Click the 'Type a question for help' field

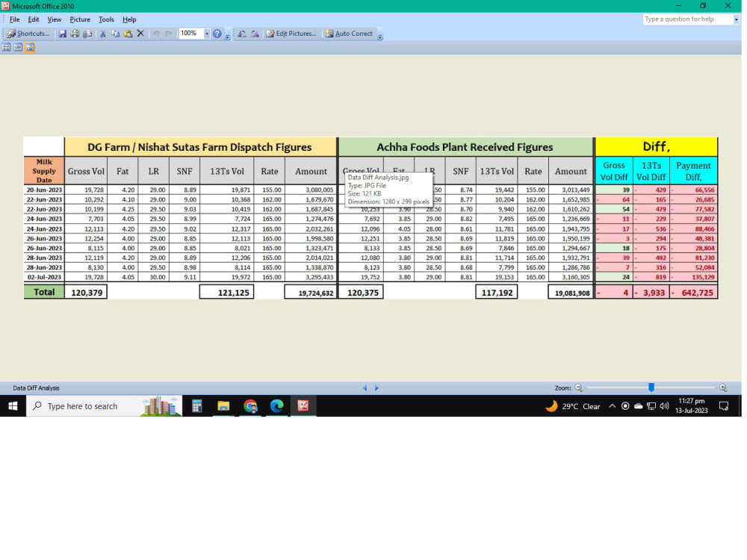pyautogui.click(x=688, y=19)
